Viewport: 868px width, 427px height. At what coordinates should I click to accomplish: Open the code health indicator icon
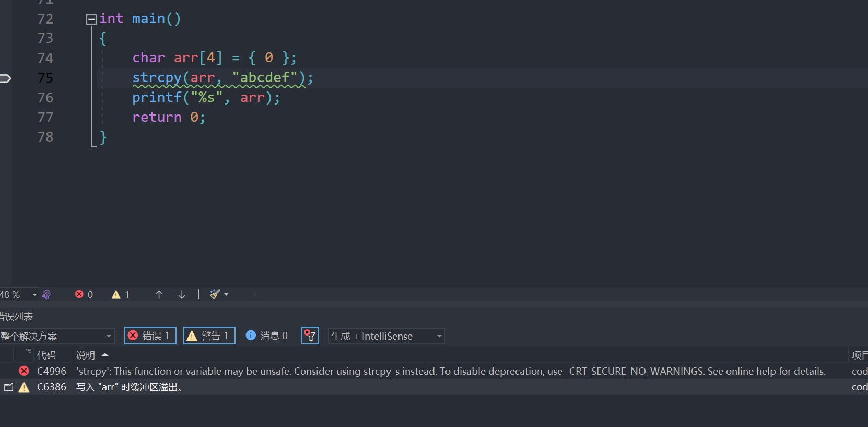tap(46, 295)
